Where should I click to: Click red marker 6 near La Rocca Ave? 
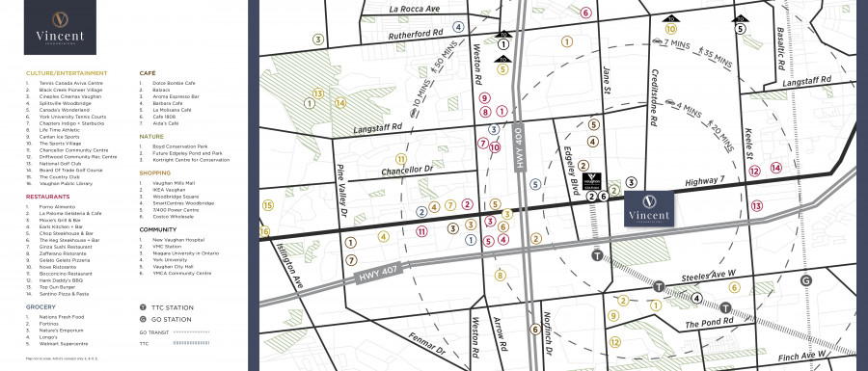pyautogui.click(x=585, y=13)
